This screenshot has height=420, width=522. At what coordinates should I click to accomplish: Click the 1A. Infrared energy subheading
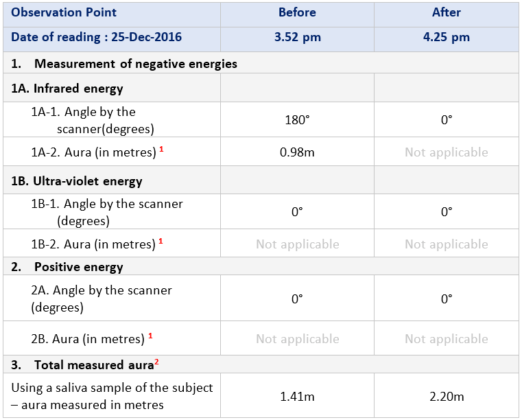[67, 88]
